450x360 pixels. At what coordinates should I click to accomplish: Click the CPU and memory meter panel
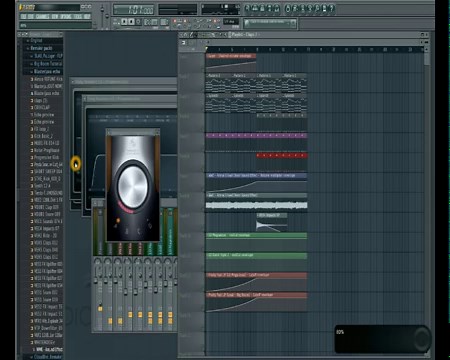[x=220, y=9]
